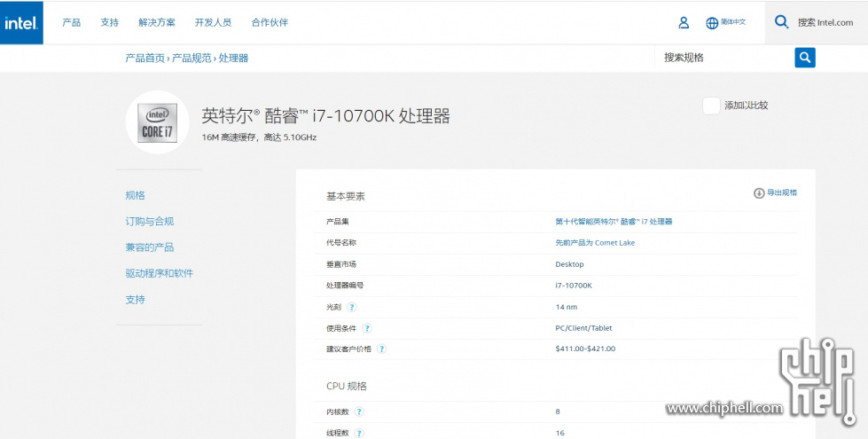Go to 订购与合规 sidebar section
This screenshot has width=868, height=439.
[x=150, y=222]
